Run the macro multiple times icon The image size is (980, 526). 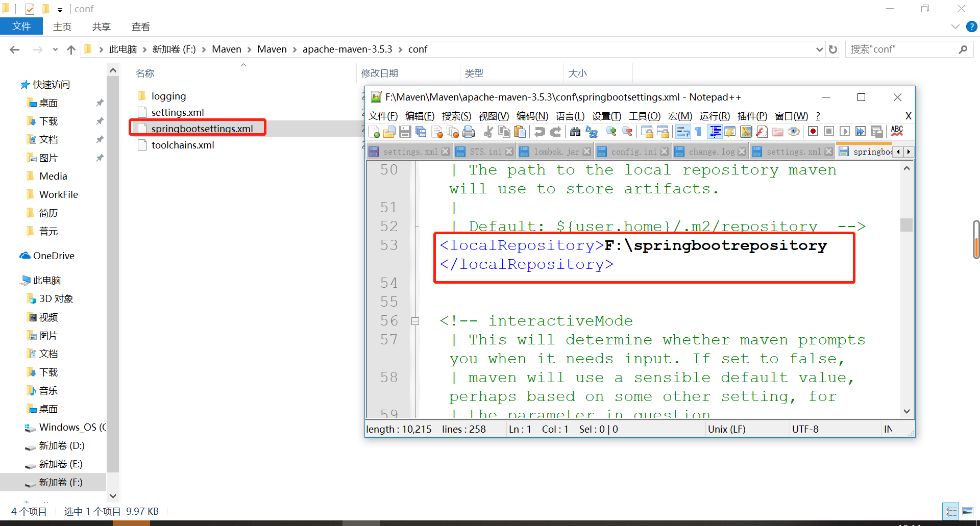[x=861, y=132]
